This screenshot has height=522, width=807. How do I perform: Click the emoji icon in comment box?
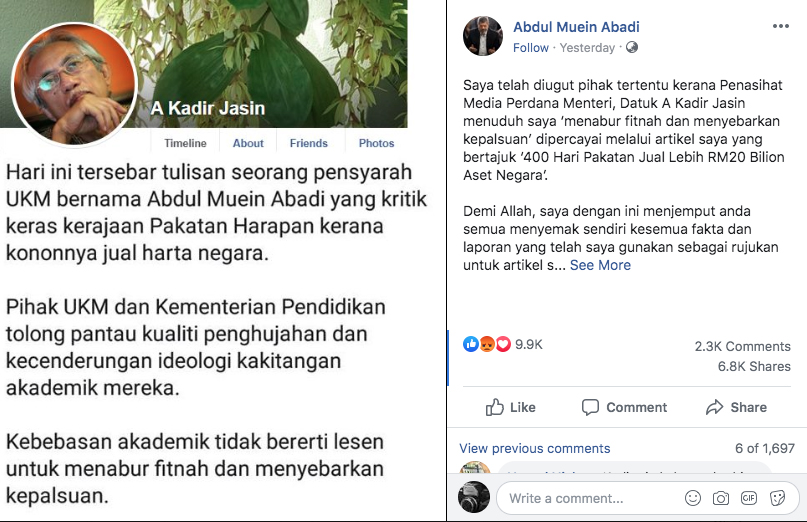click(x=693, y=498)
